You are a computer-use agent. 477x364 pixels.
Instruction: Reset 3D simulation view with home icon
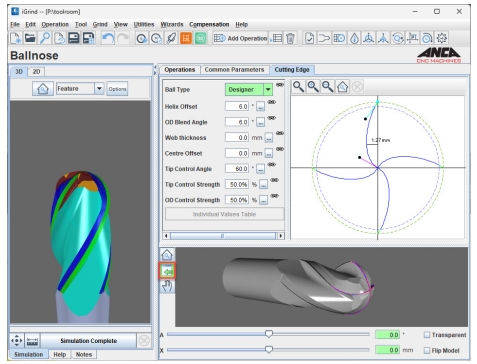coord(43,89)
